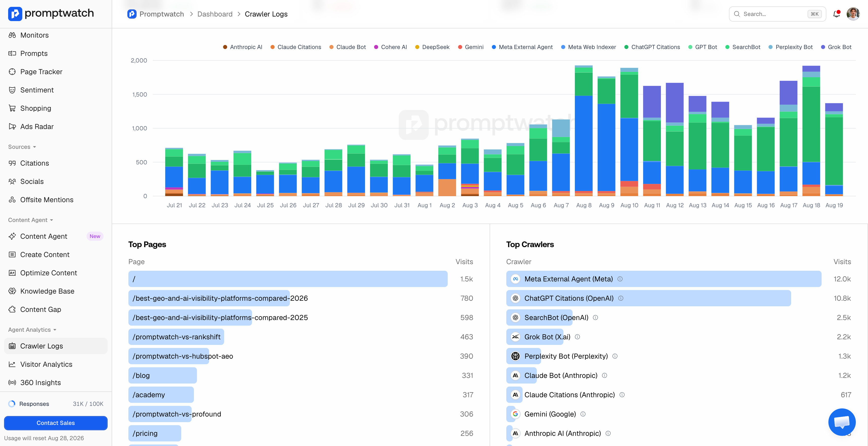Select Crawler Logs sidebar item
868x446 pixels.
point(56,346)
